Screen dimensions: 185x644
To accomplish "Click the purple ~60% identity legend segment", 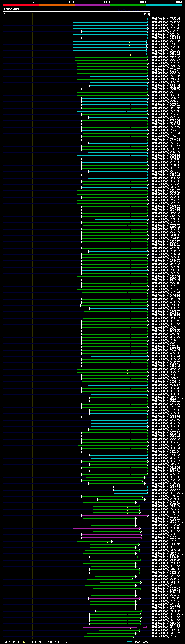I will tap(92, 5).
